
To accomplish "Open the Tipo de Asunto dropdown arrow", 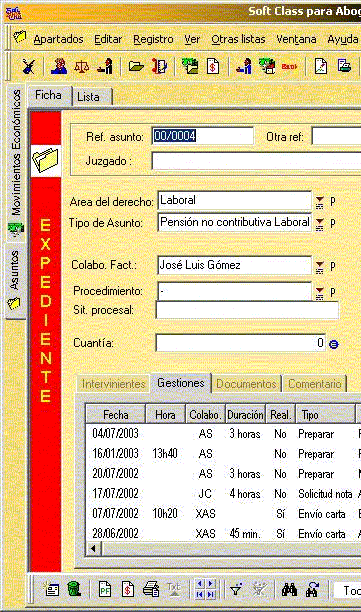I will click(x=320, y=224).
